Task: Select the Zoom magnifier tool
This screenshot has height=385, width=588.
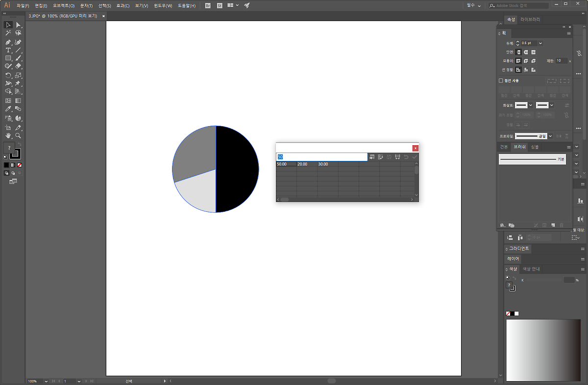Action: tap(18, 135)
